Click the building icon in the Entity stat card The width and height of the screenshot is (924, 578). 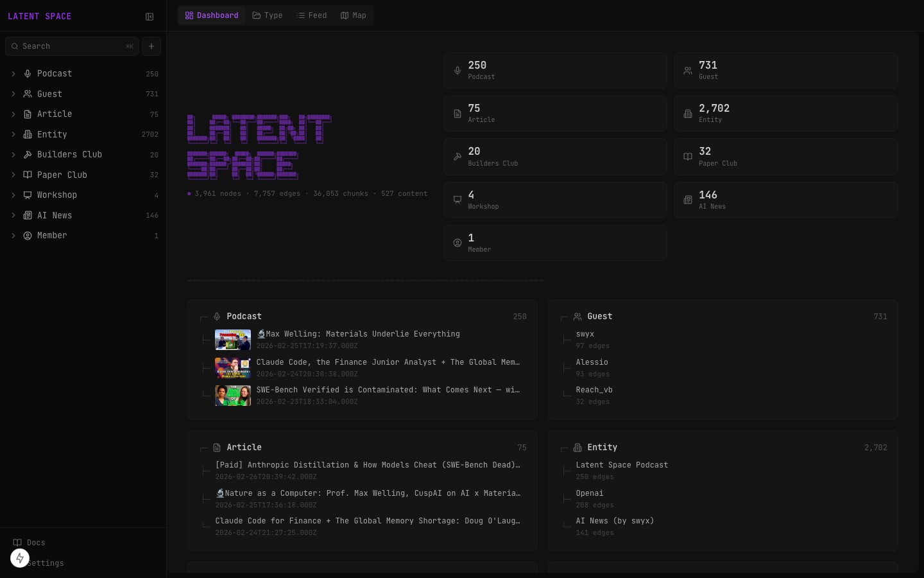688,114
